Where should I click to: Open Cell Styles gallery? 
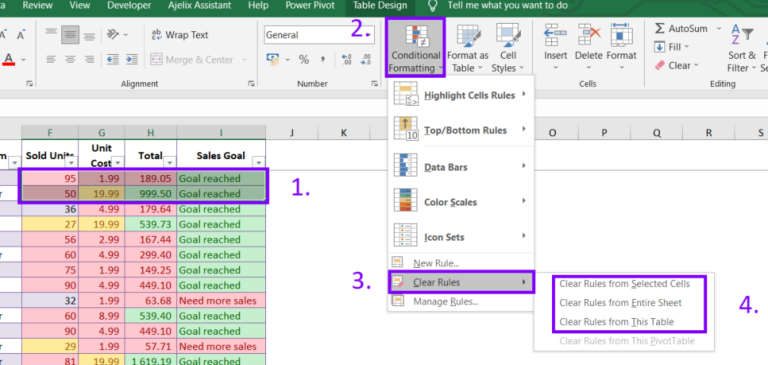[507, 48]
